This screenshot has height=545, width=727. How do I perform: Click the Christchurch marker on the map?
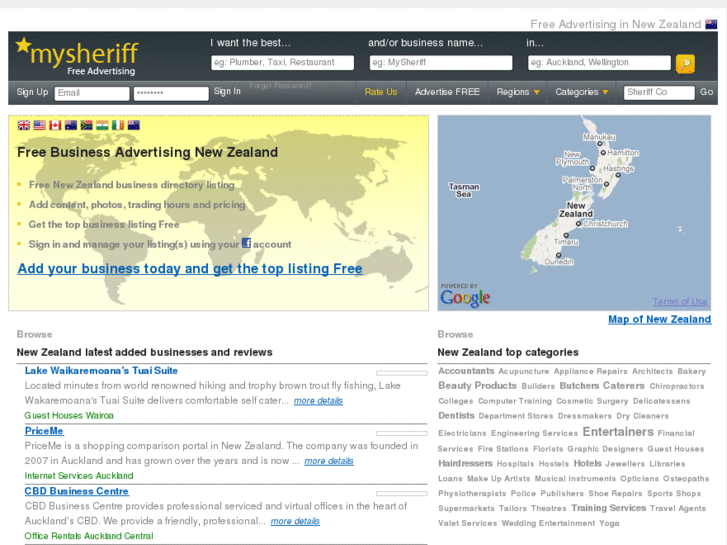pos(578,224)
